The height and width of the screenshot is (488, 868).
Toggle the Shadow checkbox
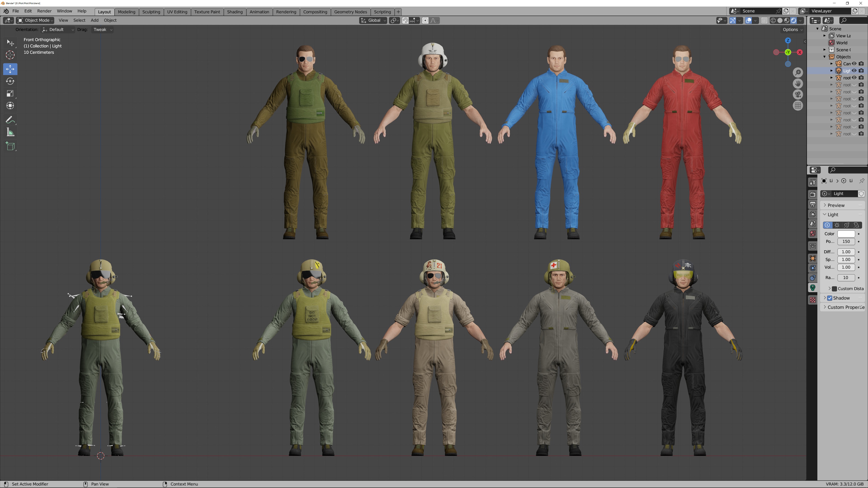(830, 298)
